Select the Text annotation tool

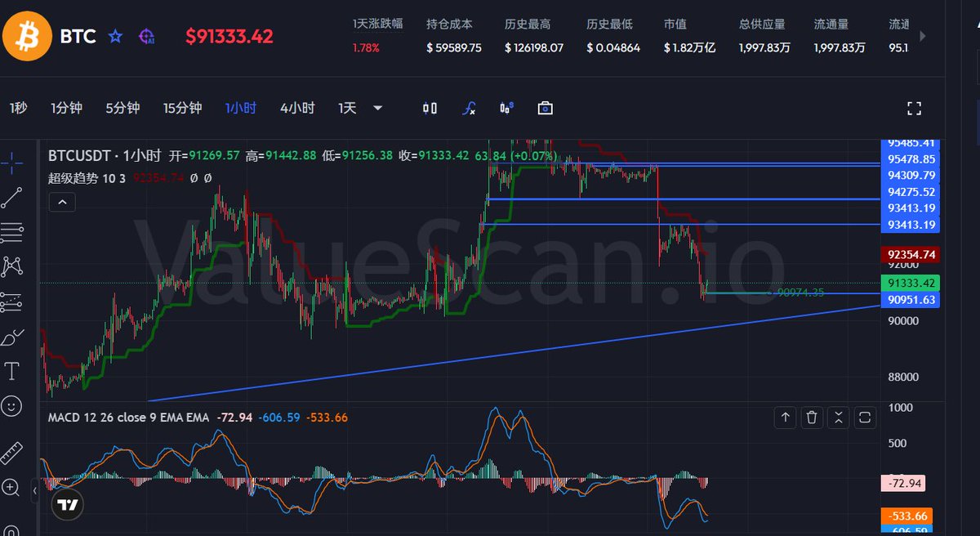click(12, 372)
